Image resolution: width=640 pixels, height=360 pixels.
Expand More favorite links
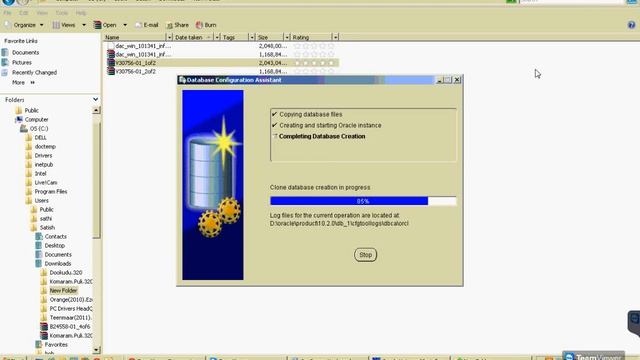[x=23, y=82]
